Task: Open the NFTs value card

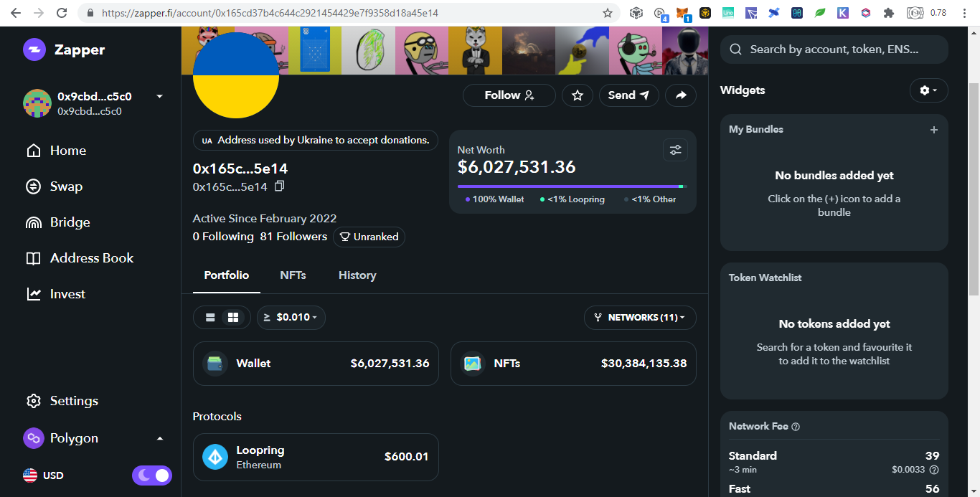Action: point(573,364)
